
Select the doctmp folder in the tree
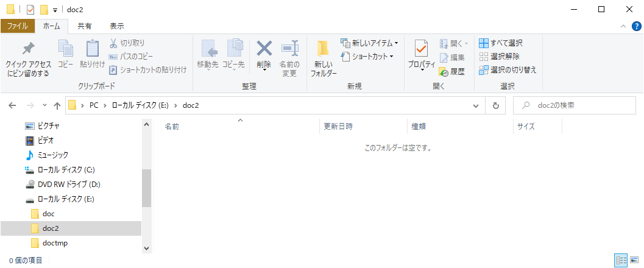tap(55, 243)
